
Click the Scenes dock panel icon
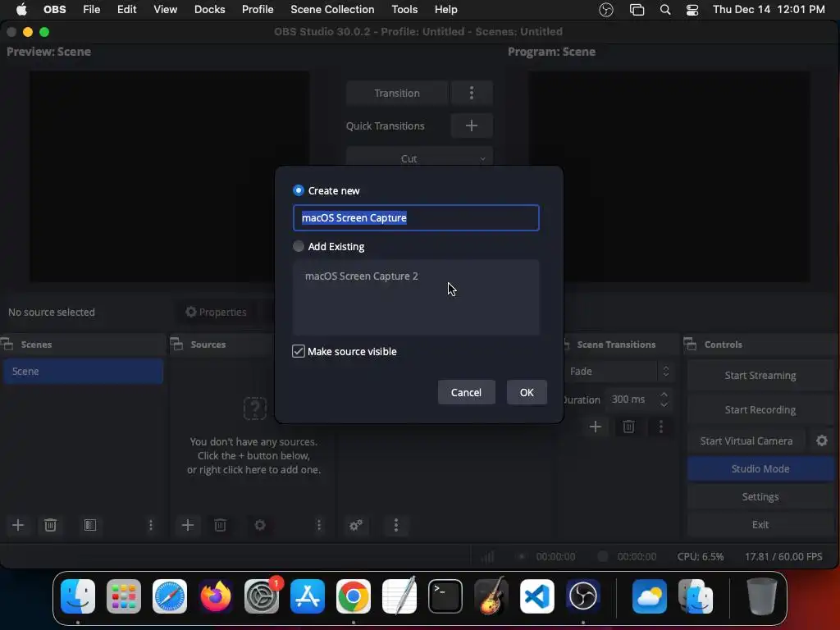pos(7,344)
